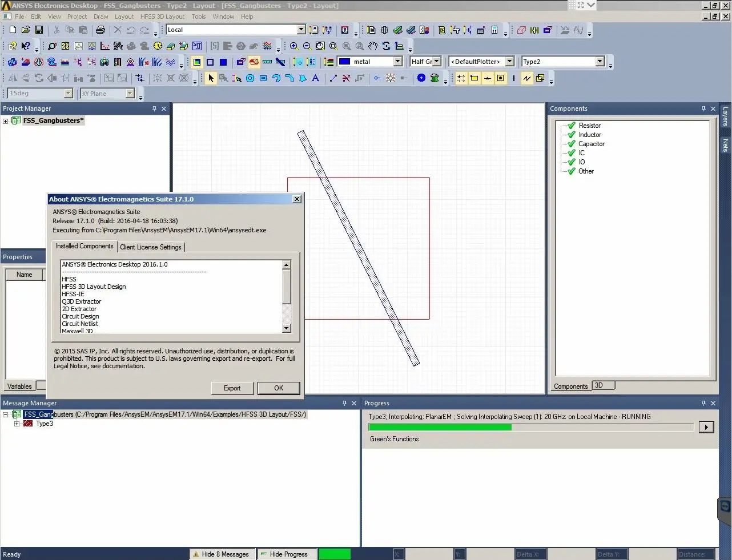Switch to Client License Settings tab
The image size is (732, 560).
coord(151,247)
